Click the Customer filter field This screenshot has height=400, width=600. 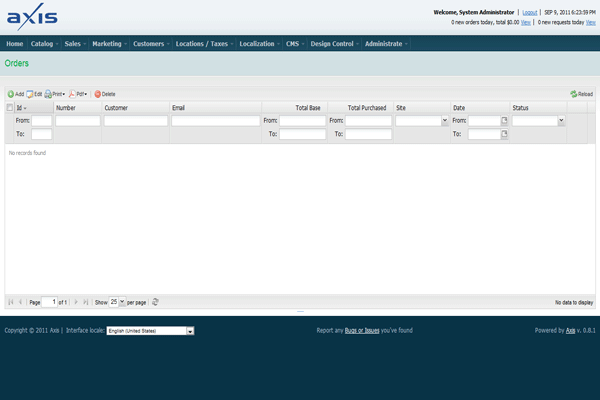(136, 121)
